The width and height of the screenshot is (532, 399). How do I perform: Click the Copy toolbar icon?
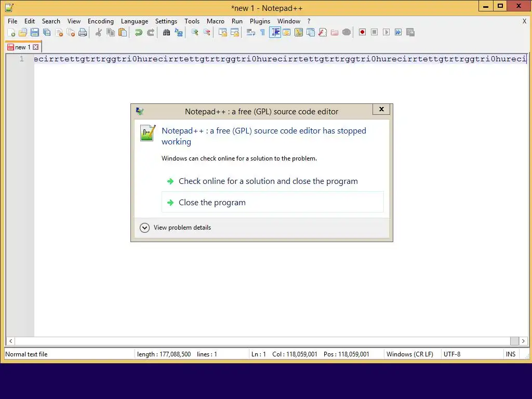pyautogui.click(x=111, y=32)
